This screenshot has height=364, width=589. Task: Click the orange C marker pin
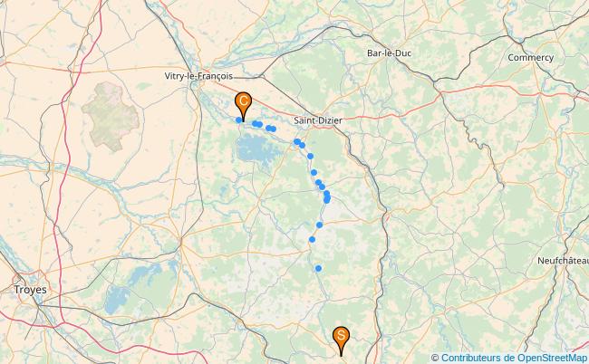point(243,106)
